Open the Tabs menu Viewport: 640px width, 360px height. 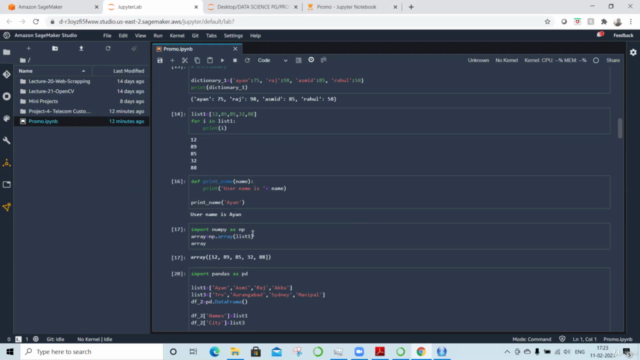click(x=211, y=36)
